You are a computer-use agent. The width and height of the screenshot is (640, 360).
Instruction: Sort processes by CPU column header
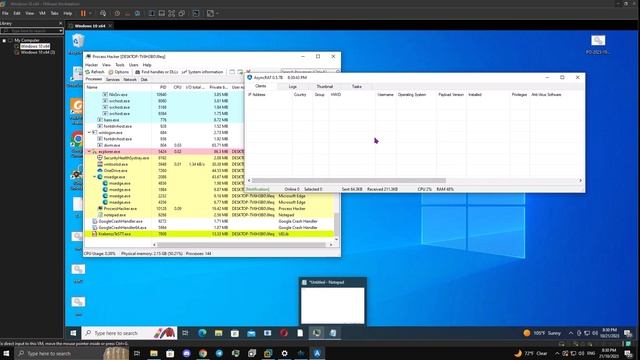177,87
